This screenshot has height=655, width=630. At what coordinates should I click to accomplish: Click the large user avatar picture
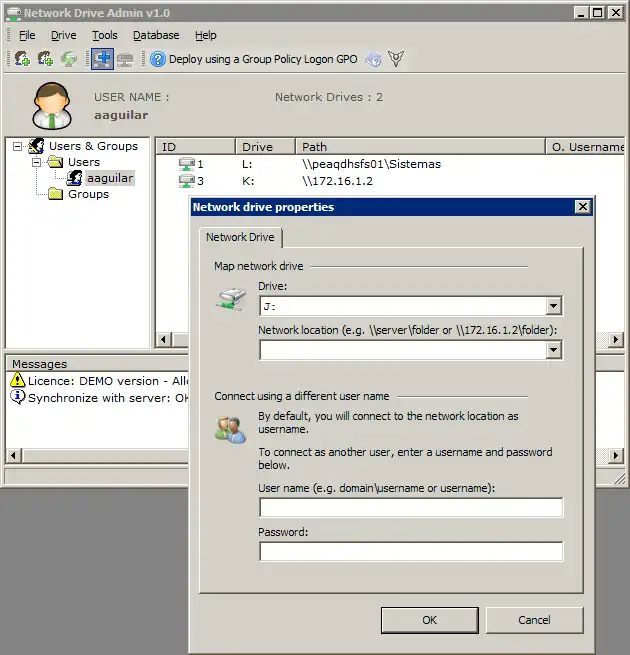pyautogui.click(x=52, y=106)
